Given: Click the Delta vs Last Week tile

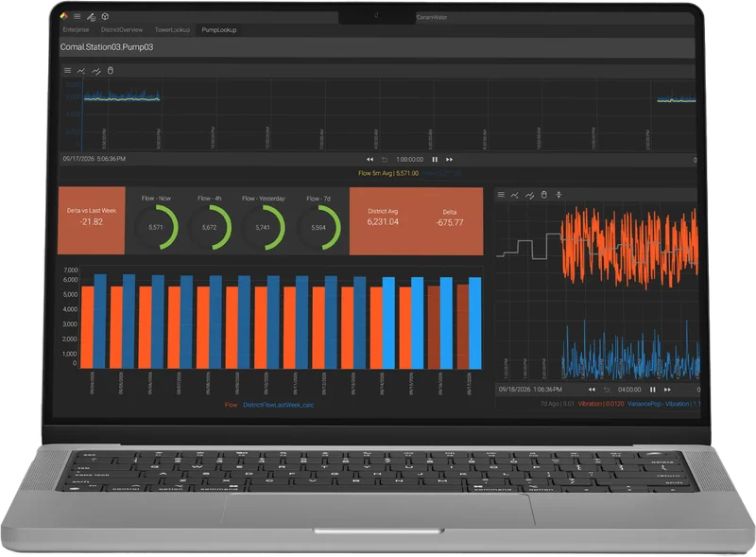Looking at the screenshot, I should pos(91,220).
